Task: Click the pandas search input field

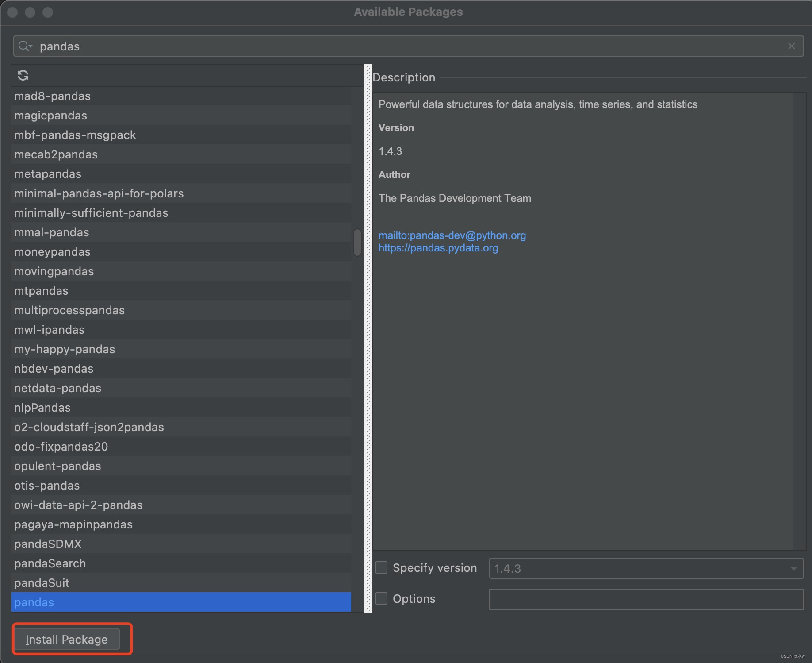Action: click(x=408, y=46)
